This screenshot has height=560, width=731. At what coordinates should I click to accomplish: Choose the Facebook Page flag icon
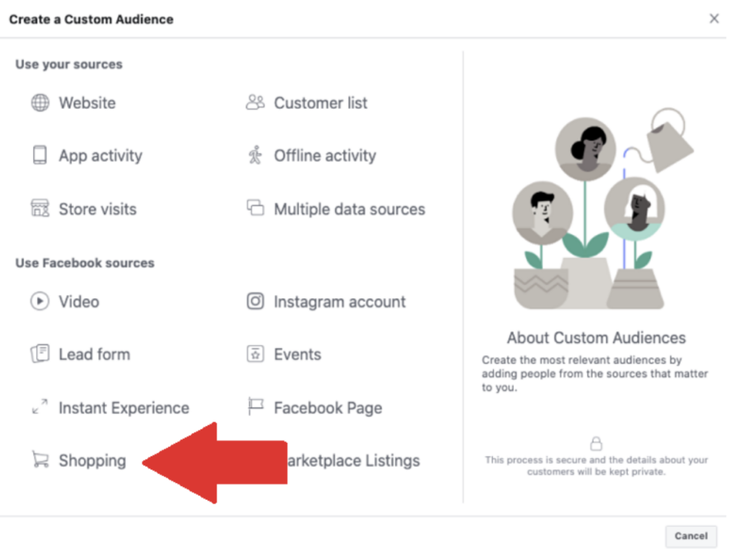point(254,407)
